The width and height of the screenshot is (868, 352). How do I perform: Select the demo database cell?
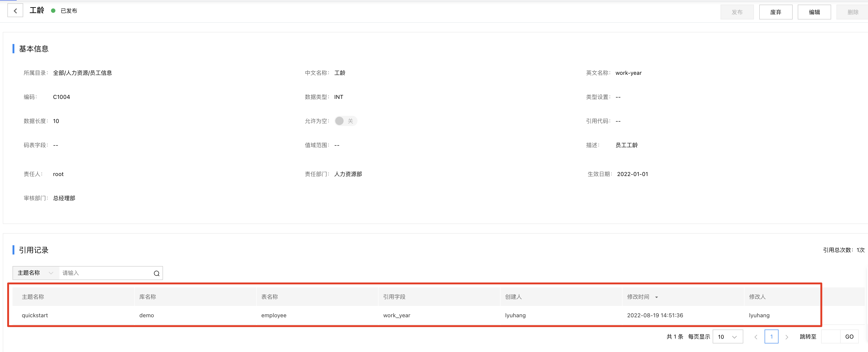[x=147, y=315]
